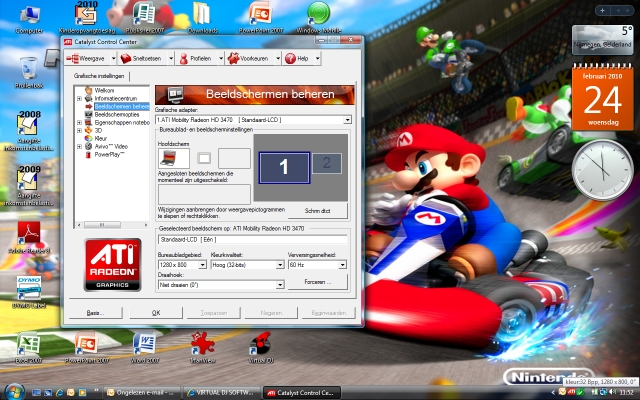Open the Voorkeuren toolbar menu
Viewport: 640px width, 400px height.
tap(249, 58)
